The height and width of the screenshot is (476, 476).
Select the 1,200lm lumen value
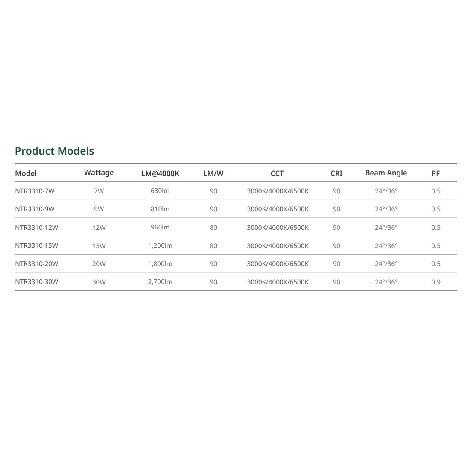160,246
